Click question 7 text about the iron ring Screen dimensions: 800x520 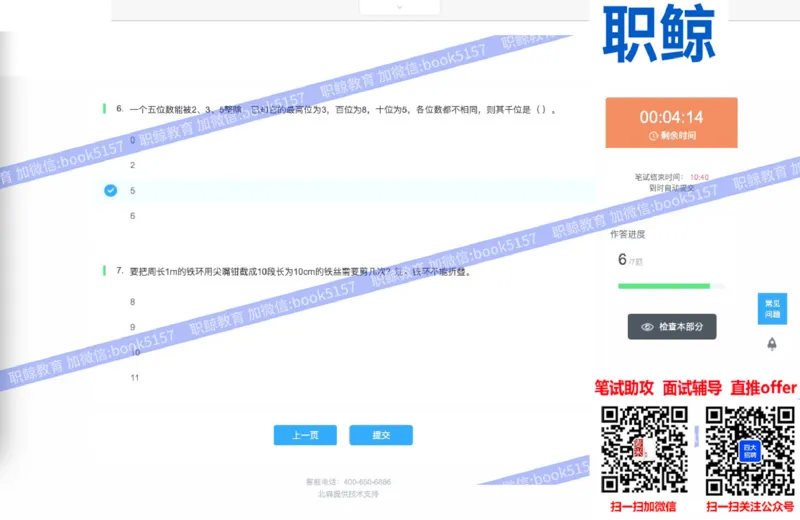coord(300,271)
